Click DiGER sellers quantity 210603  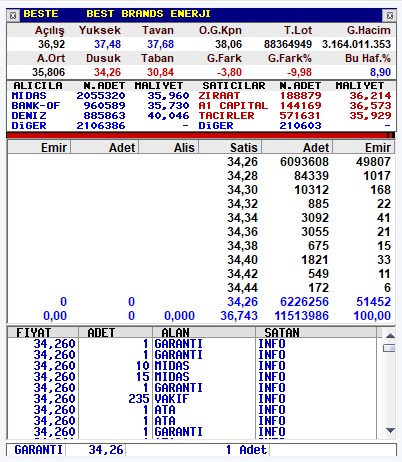pyautogui.click(x=300, y=126)
